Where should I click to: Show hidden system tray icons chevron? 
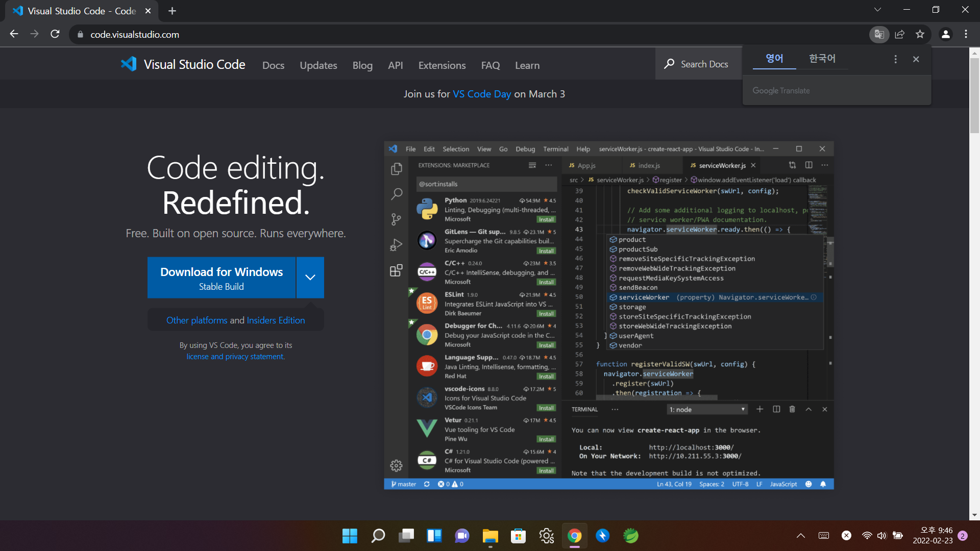click(x=800, y=536)
